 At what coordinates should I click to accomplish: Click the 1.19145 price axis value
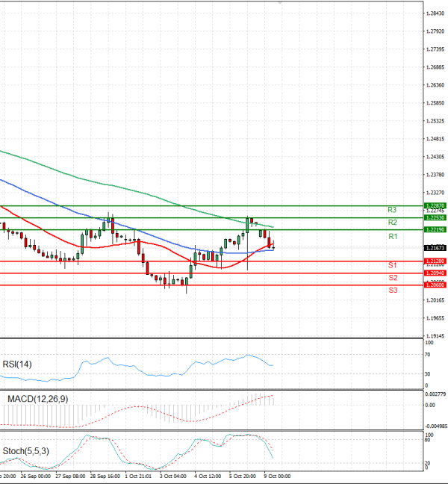tap(435, 336)
